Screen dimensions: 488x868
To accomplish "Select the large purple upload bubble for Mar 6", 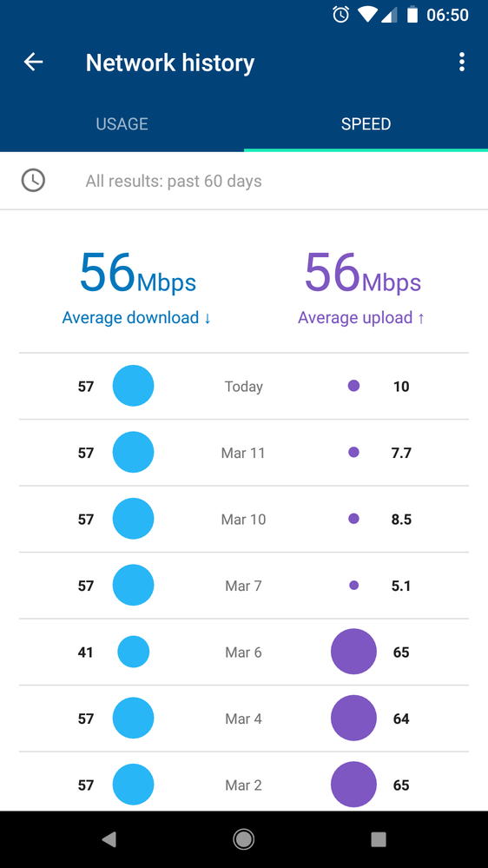I will tap(353, 652).
